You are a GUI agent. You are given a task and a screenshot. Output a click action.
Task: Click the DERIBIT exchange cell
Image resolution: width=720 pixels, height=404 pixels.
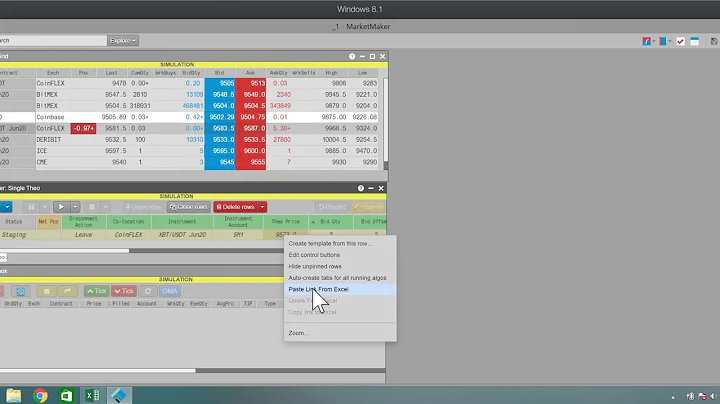pos(52,140)
